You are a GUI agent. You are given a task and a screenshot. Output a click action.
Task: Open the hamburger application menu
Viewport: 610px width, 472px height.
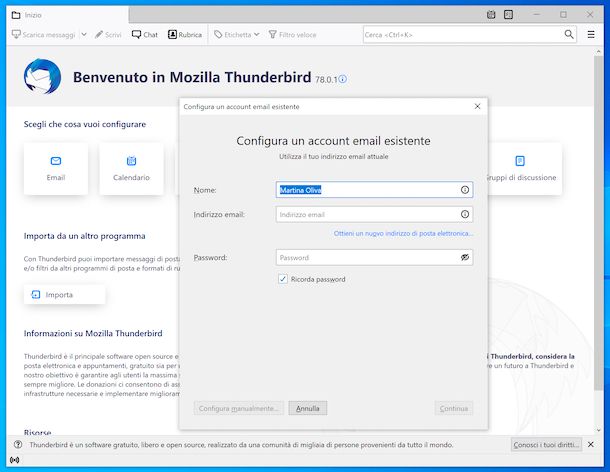tap(591, 35)
